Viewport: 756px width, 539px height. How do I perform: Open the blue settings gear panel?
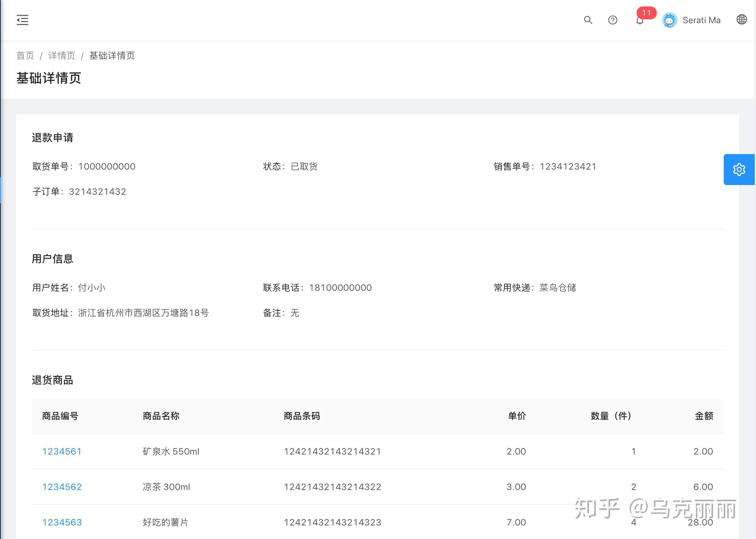click(739, 170)
